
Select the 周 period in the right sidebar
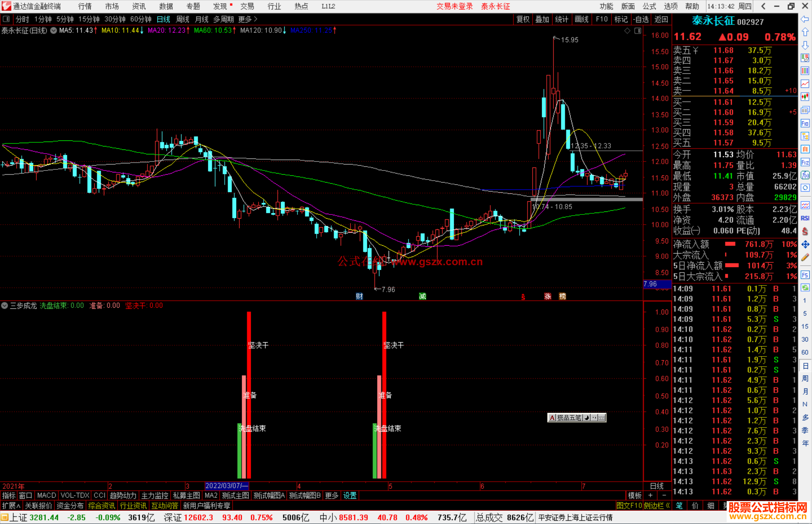point(805,379)
